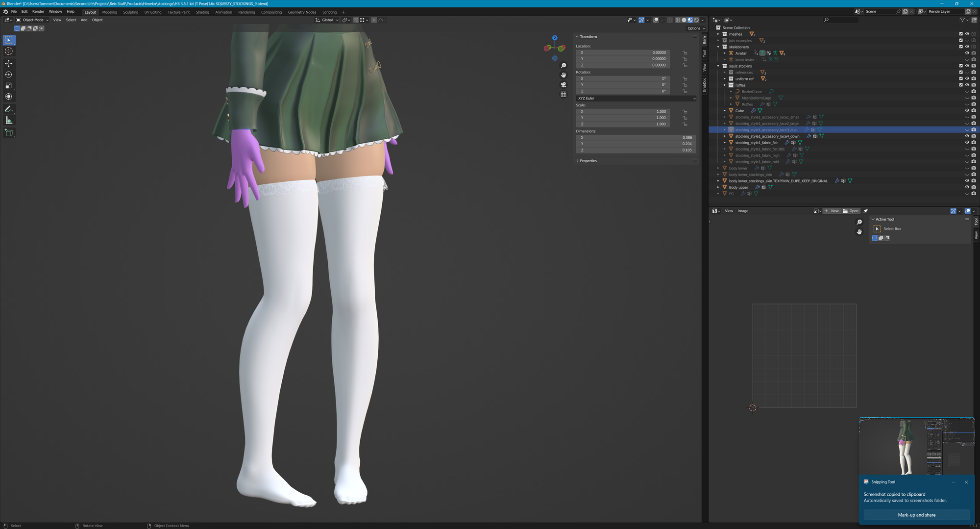This screenshot has width=980, height=529.
Task: Click the Open image button
Action: (x=851, y=211)
